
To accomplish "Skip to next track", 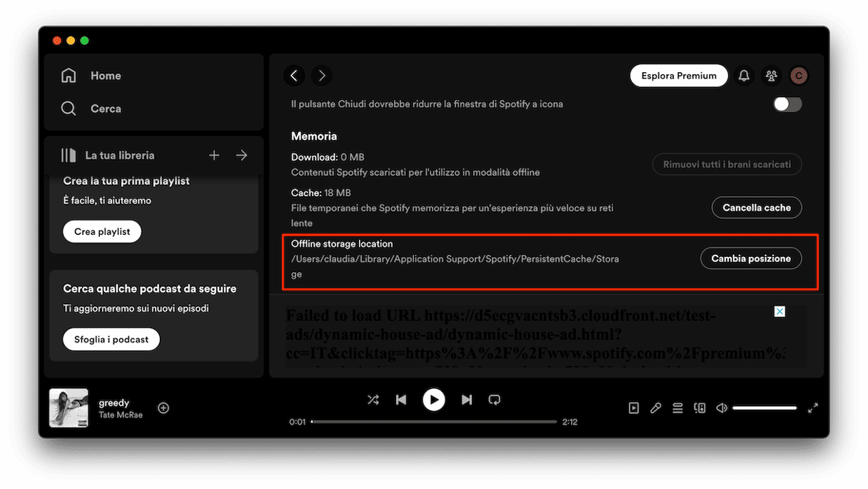I will pos(466,400).
